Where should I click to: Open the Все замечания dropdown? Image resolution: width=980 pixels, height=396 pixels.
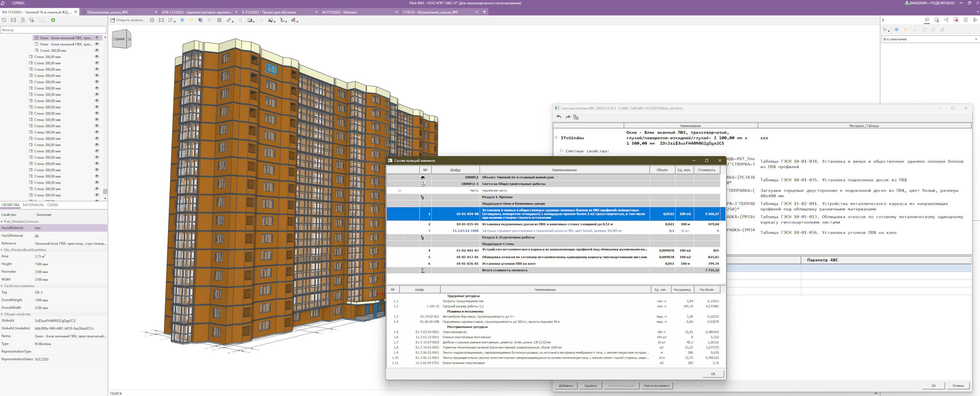point(929,39)
